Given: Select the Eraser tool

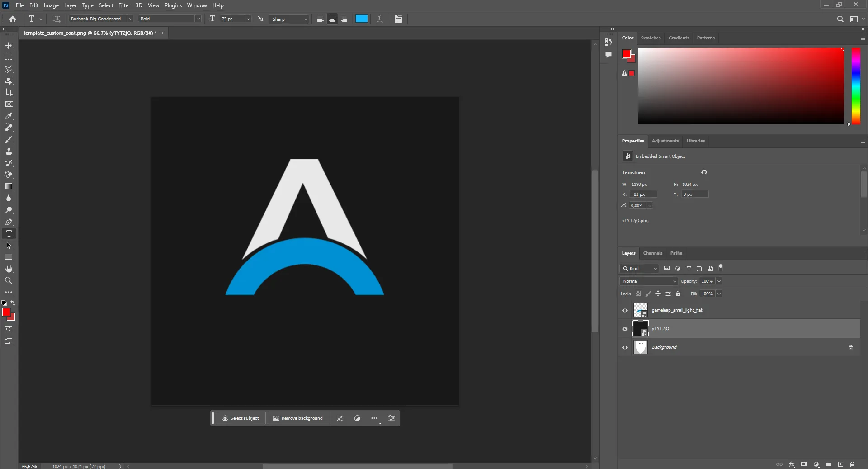Looking at the screenshot, I should [x=9, y=175].
